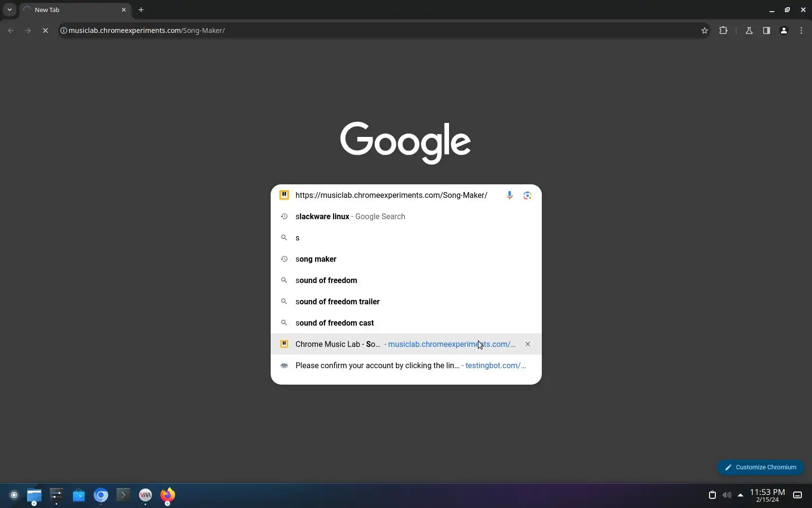Open the clipboard tray icon
812x508 pixels.
[x=712, y=495]
